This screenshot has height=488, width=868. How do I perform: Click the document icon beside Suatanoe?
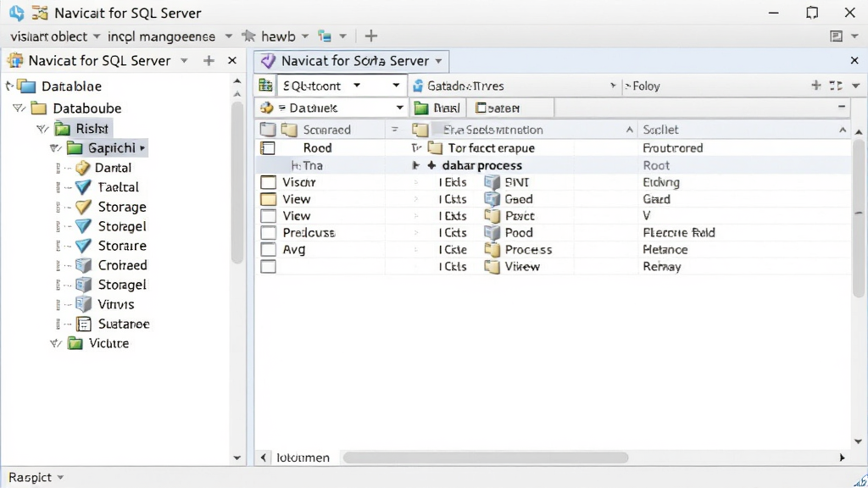pos(84,324)
